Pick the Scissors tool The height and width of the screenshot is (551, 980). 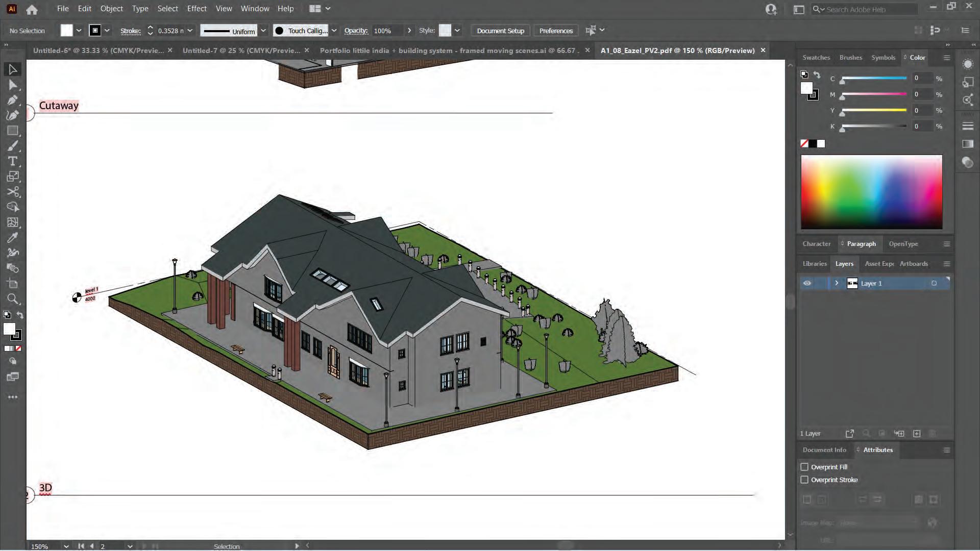coord(13,192)
